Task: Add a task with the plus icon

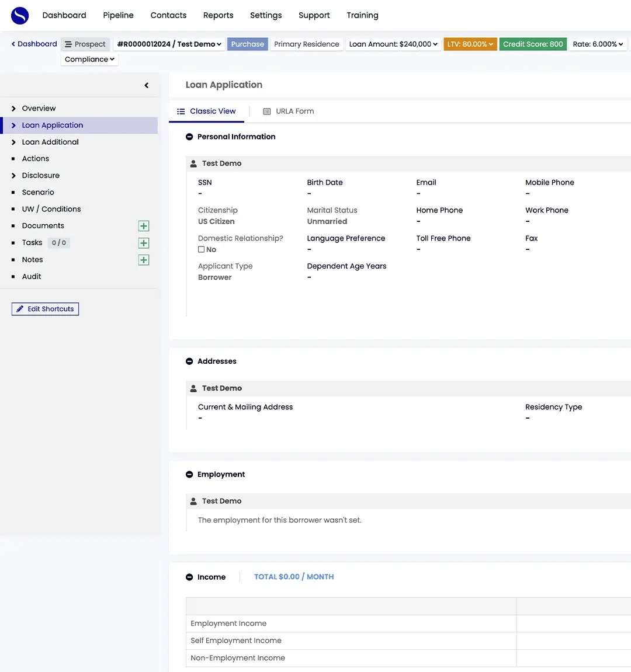Action: click(144, 243)
